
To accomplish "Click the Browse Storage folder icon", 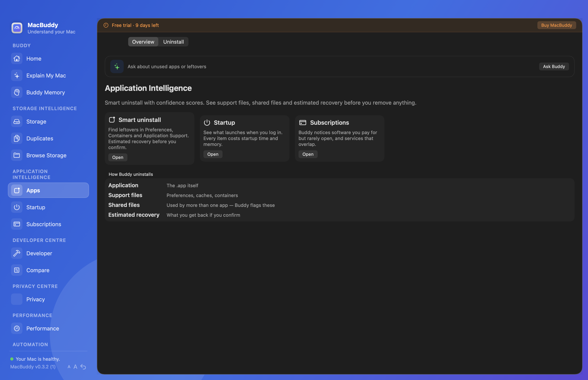I will click(17, 155).
